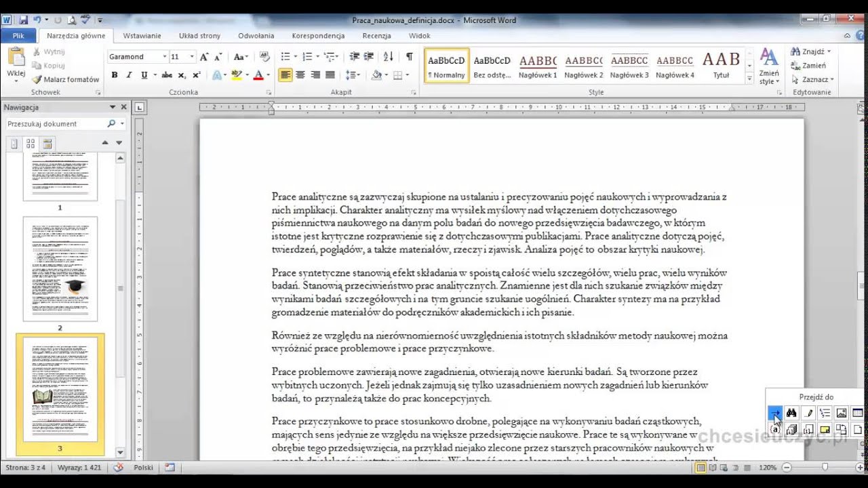Toggle center text alignment
The image size is (868, 488).
(300, 75)
